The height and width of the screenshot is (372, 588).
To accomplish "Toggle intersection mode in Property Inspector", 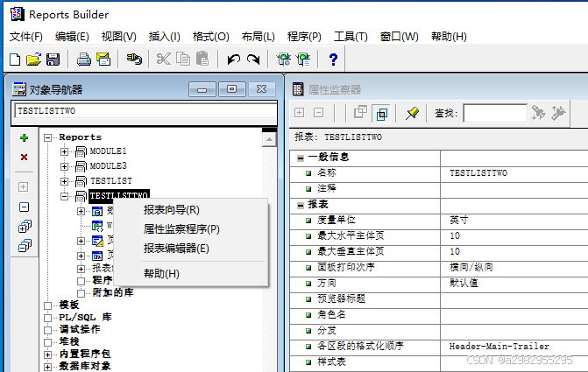I will (381, 114).
